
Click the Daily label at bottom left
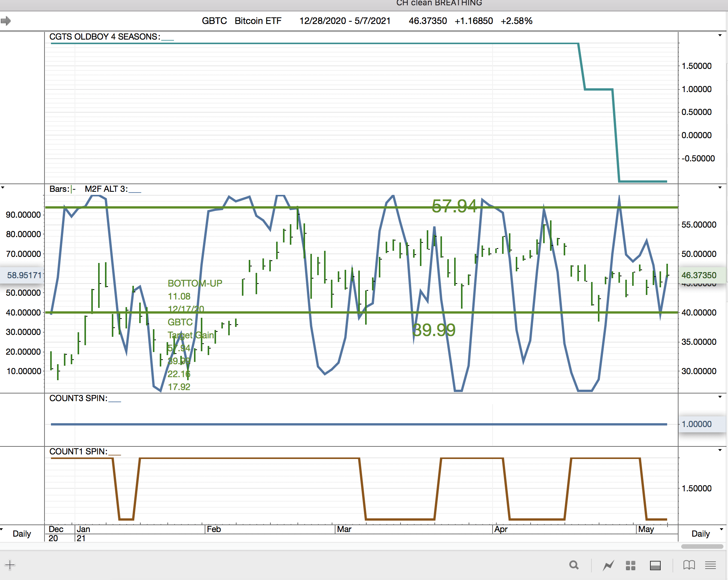[x=22, y=534]
